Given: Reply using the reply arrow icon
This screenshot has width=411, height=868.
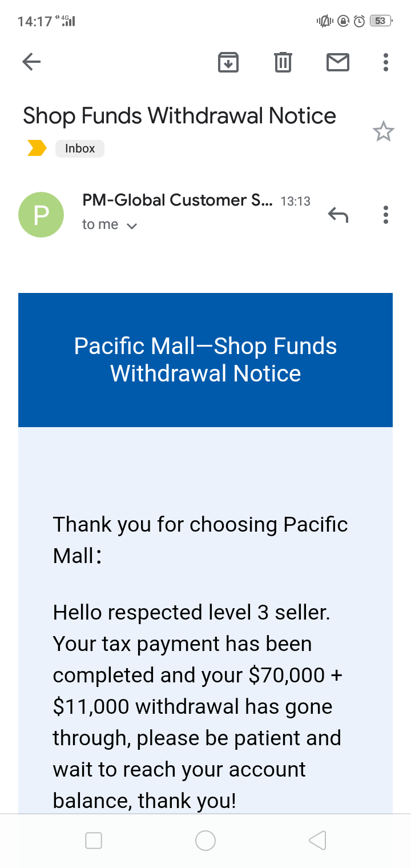Looking at the screenshot, I should coord(338,215).
